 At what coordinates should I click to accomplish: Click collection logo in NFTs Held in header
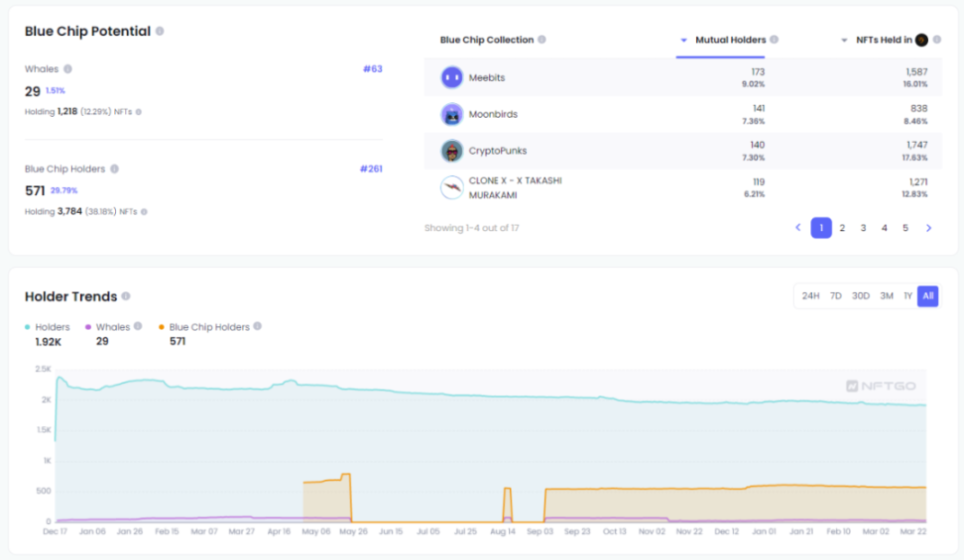click(921, 40)
